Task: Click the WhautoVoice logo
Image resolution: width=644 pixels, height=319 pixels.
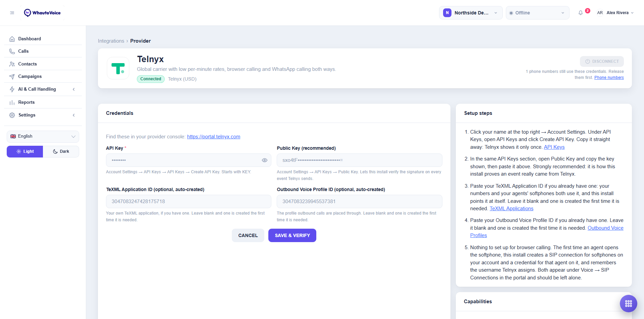Action: coord(42,13)
